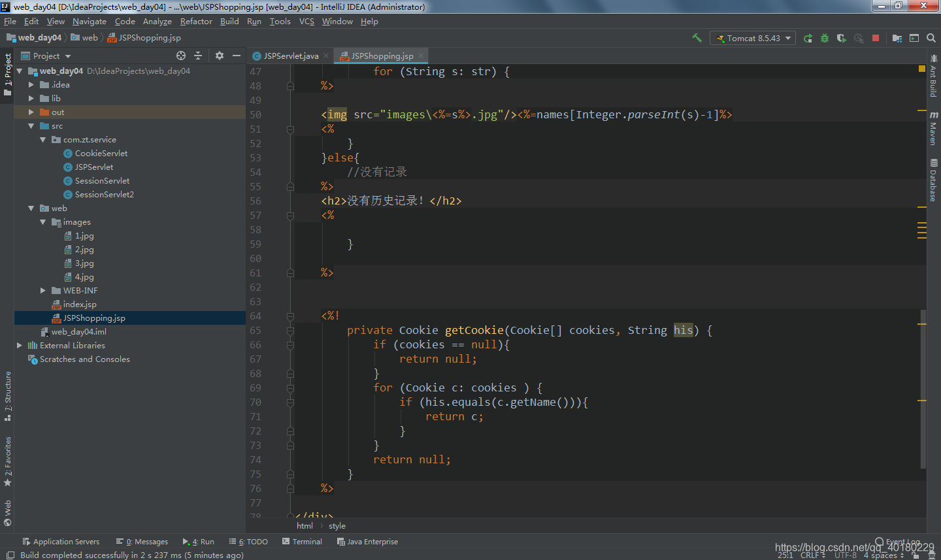Collapse the com.zt.service package
941x560 pixels.
click(x=42, y=139)
